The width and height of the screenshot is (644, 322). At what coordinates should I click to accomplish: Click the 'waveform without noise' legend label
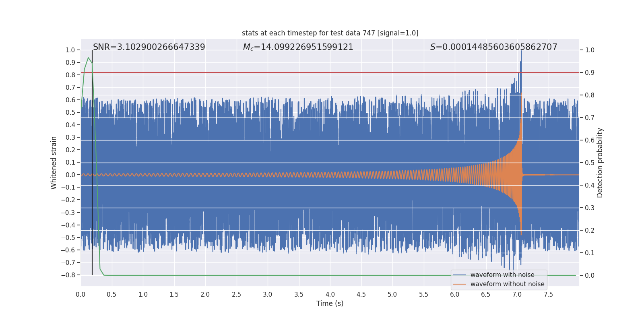click(x=507, y=284)
